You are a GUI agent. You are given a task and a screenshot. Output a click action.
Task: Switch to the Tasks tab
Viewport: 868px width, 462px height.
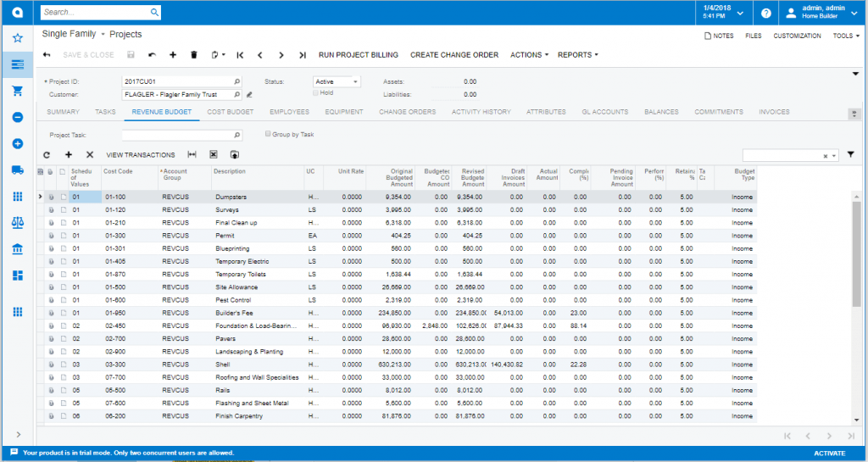tap(105, 112)
